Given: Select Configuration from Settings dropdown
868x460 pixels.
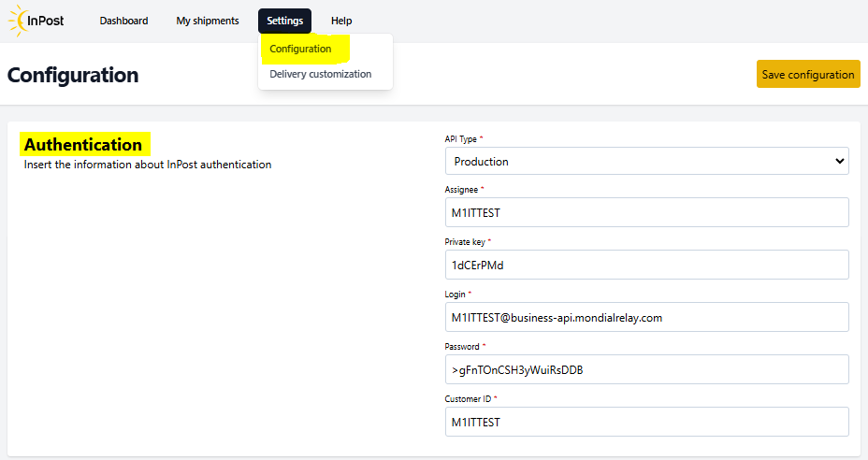Looking at the screenshot, I should [x=300, y=49].
